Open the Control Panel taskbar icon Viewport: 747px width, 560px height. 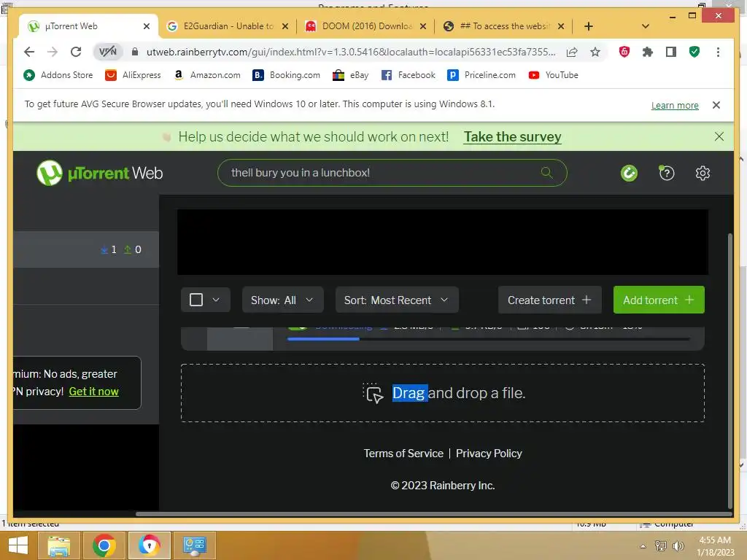[x=194, y=545]
